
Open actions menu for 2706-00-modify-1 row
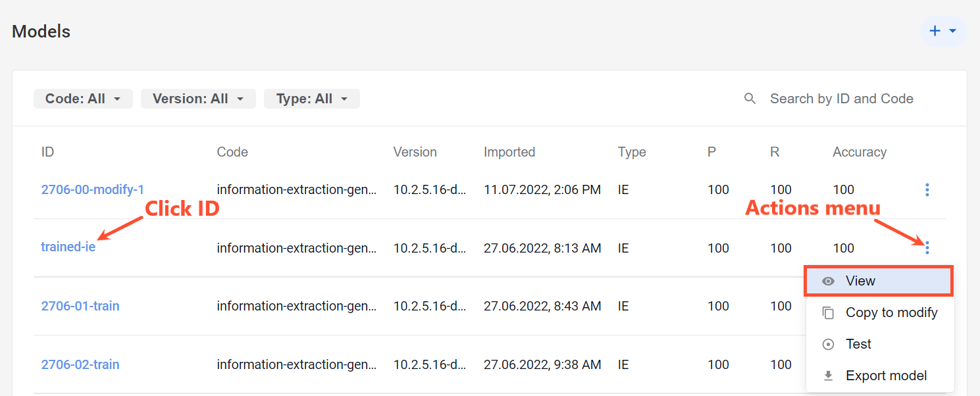(x=927, y=190)
